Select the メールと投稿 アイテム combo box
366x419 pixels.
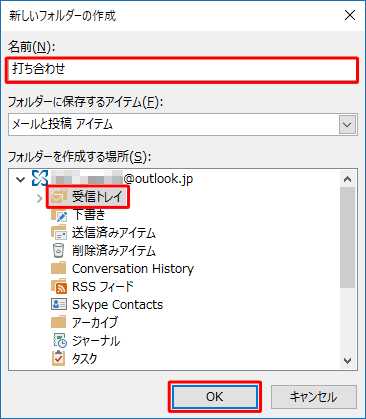pyautogui.click(x=183, y=124)
